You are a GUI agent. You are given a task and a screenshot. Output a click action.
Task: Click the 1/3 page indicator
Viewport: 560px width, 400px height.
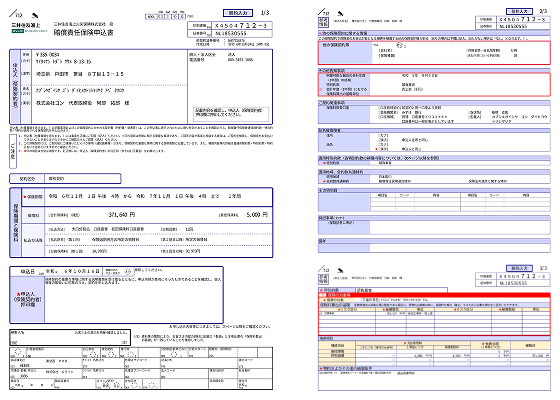point(265,13)
